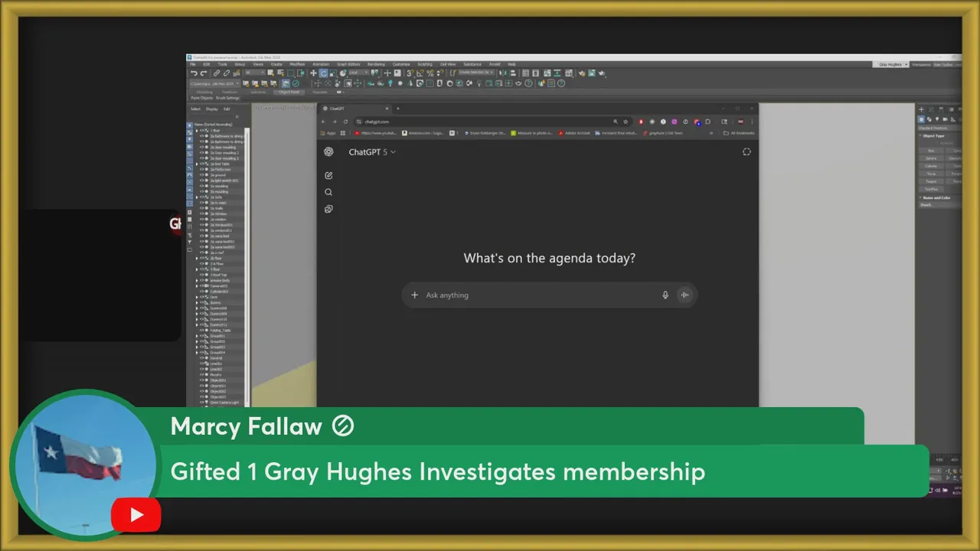Expand the 2a Sofa tree node
The width and height of the screenshot is (980, 551).
pyautogui.click(x=197, y=197)
